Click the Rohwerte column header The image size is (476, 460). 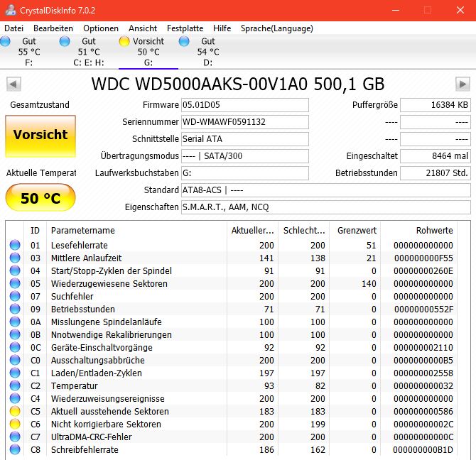tap(419, 231)
